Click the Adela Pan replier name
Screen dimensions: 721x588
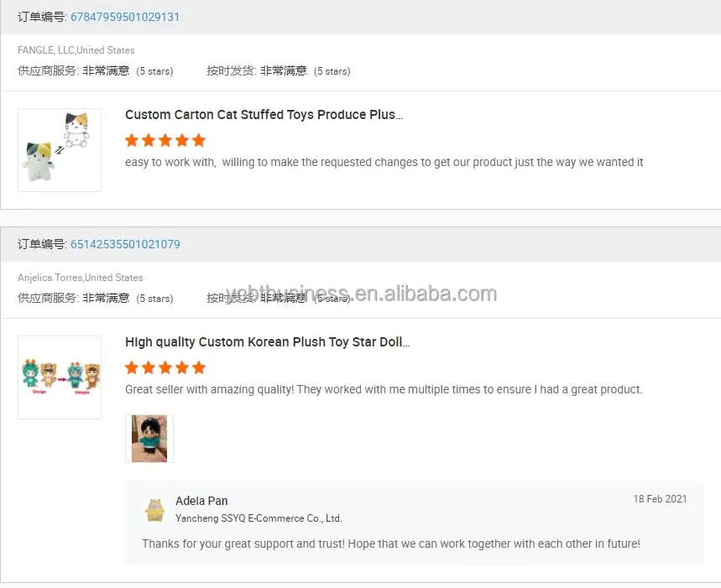[x=201, y=501]
